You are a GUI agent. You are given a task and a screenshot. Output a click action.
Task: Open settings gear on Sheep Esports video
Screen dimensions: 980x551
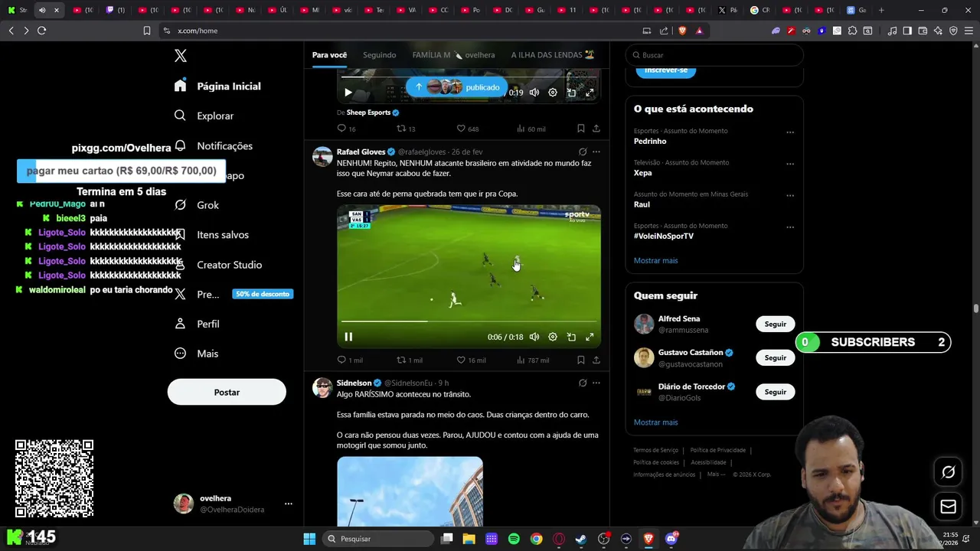pyautogui.click(x=553, y=93)
